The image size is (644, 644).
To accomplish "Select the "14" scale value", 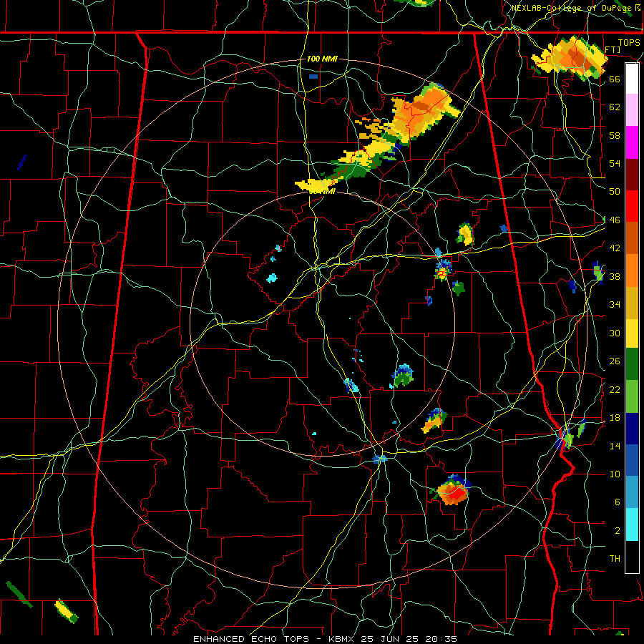I will pos(615,446).
